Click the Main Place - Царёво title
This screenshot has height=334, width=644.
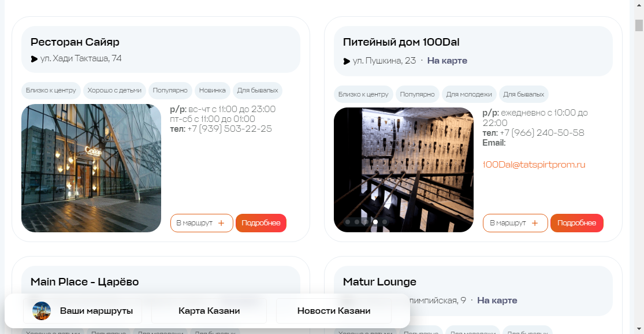(84, 282)
